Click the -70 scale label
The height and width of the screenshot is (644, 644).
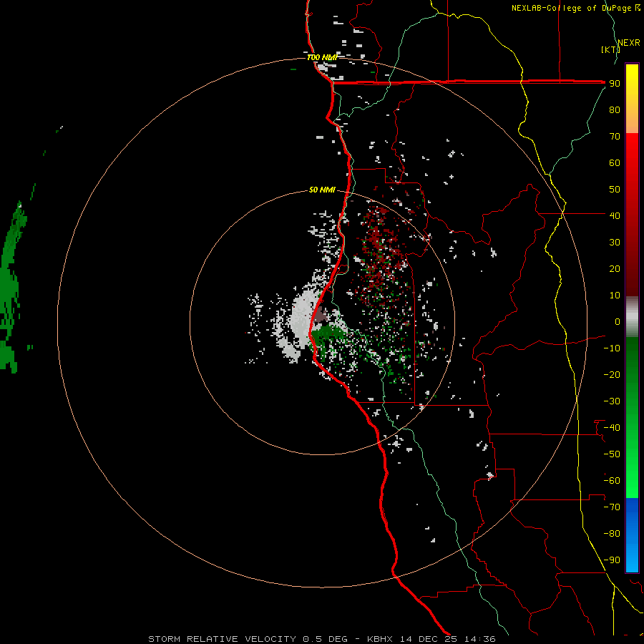(x=612, y=507)
